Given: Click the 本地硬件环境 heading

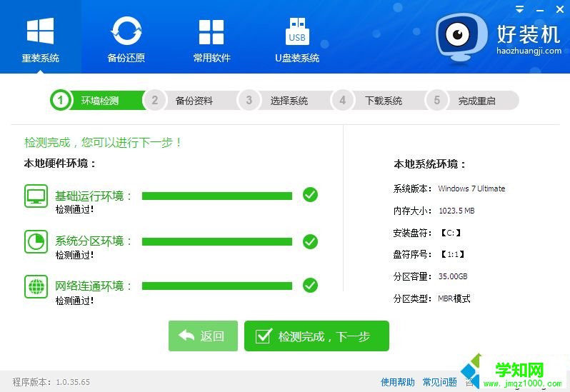Looking at the screenshot, I should click(59, 164).
